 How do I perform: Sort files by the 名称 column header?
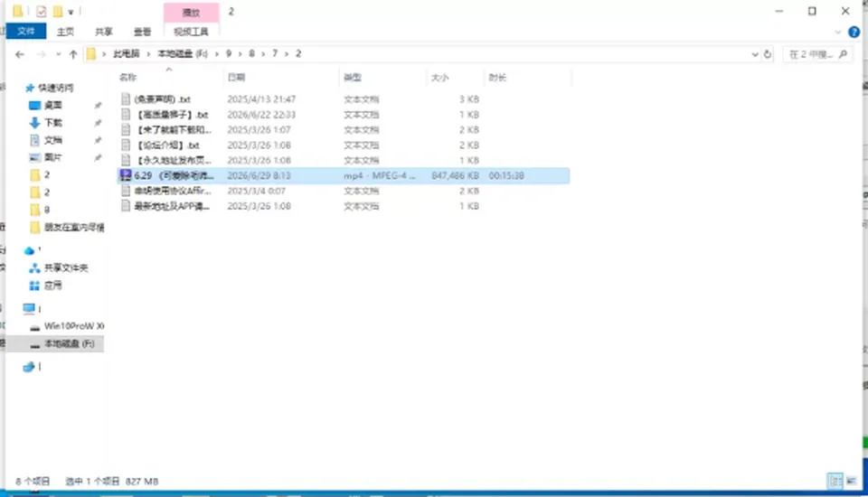pyautogui.click(x=127, y=78)
